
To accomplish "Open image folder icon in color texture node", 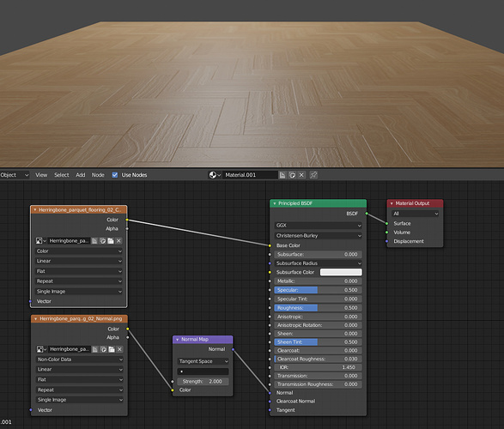I will coord(111,241).
